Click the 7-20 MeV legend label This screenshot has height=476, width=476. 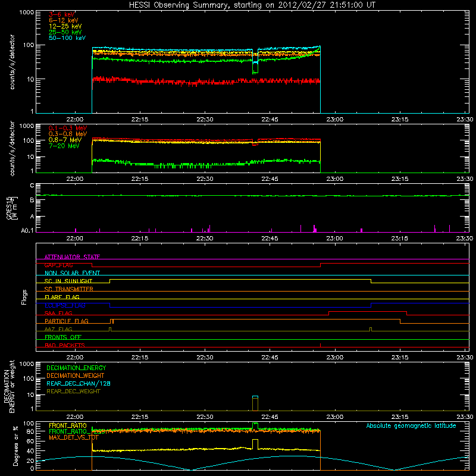pos(64,146)
